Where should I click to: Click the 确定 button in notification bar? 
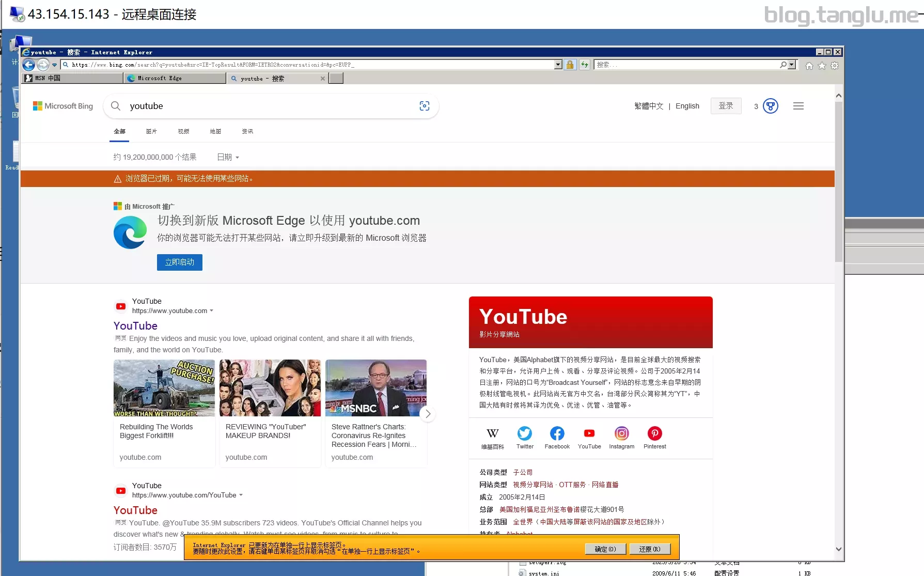point(605,549)
